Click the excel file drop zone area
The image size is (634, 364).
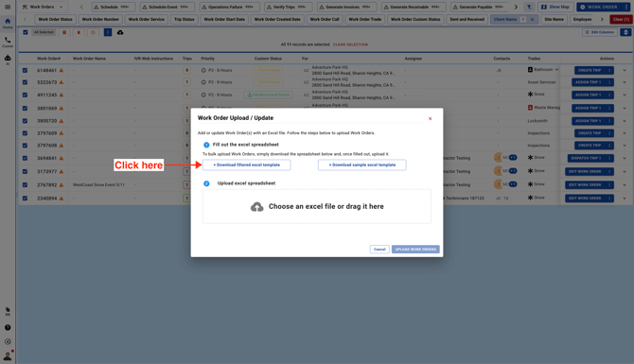317,206
